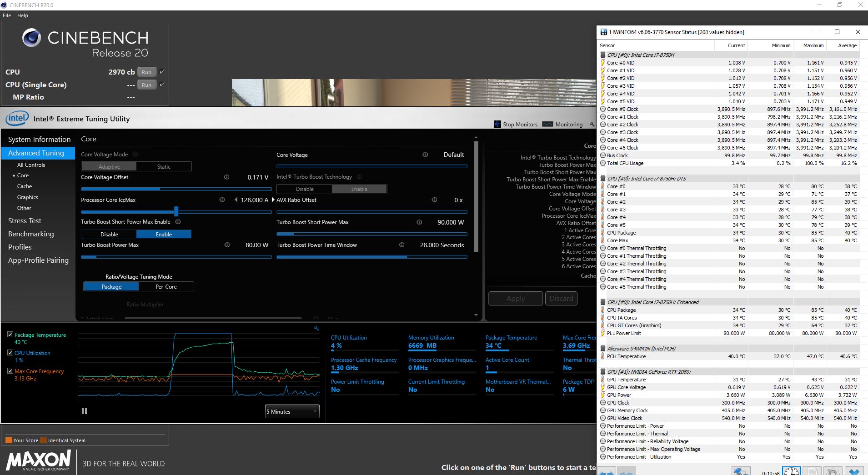The height and width of the screenshot is (475, 868).
Task: Go to Benchmarking in XTU sidebar
Action: [31, 234]
